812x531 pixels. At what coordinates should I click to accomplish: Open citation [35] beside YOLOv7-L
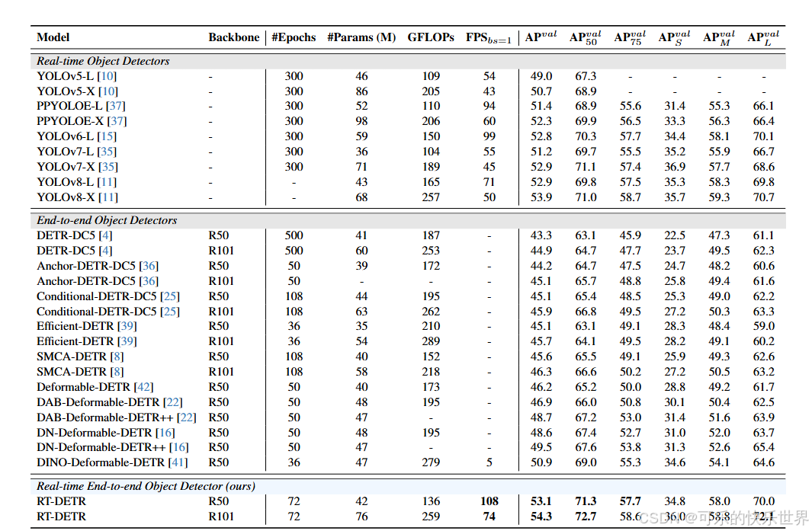[107, 152]
